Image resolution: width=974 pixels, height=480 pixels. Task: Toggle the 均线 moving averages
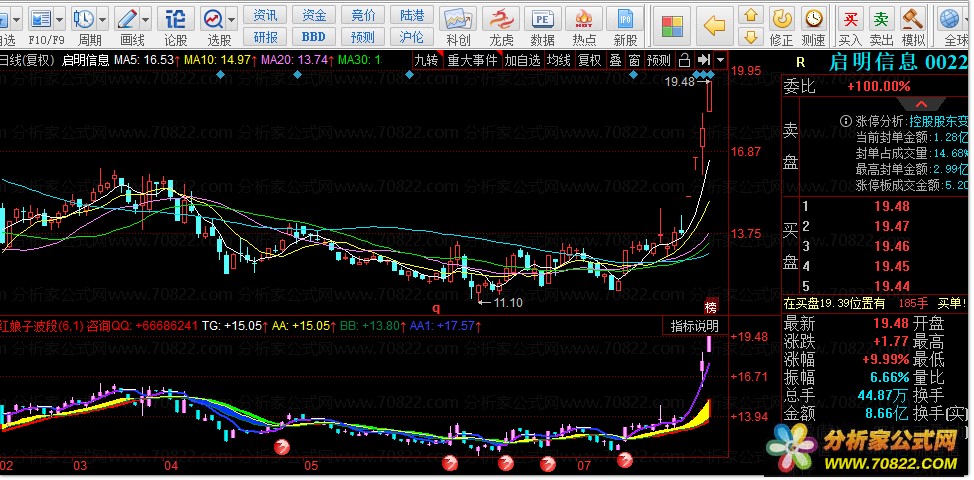click(558, 60)
